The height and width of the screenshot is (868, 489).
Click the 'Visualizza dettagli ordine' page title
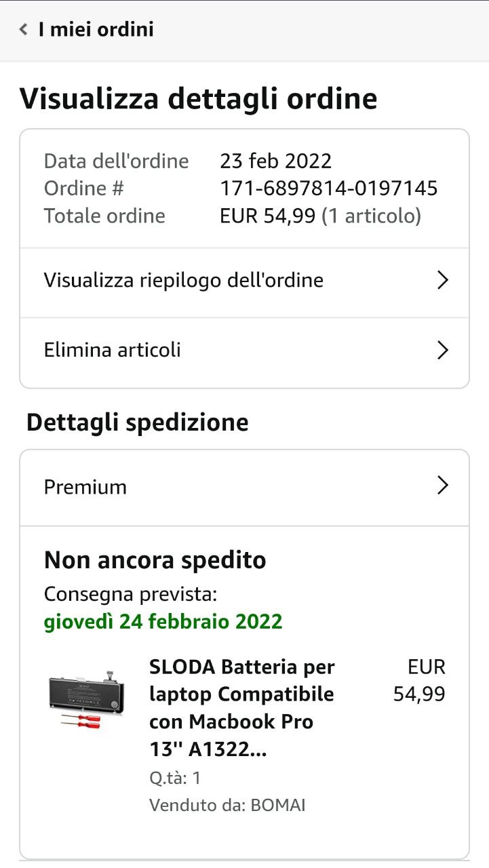coord(198,99)
